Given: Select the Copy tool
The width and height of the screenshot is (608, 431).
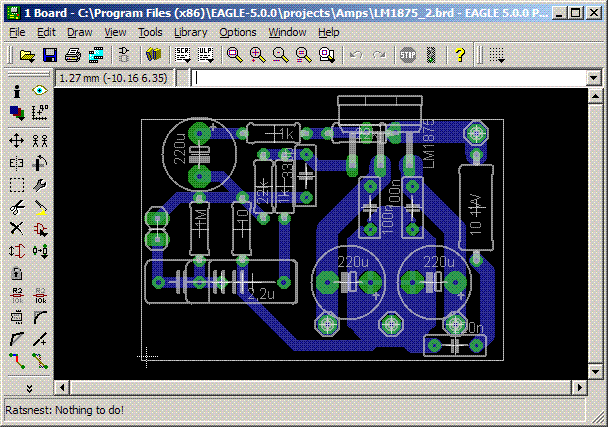Looking at the screenshot, I should pyautogui.click(x=40, y=140).
